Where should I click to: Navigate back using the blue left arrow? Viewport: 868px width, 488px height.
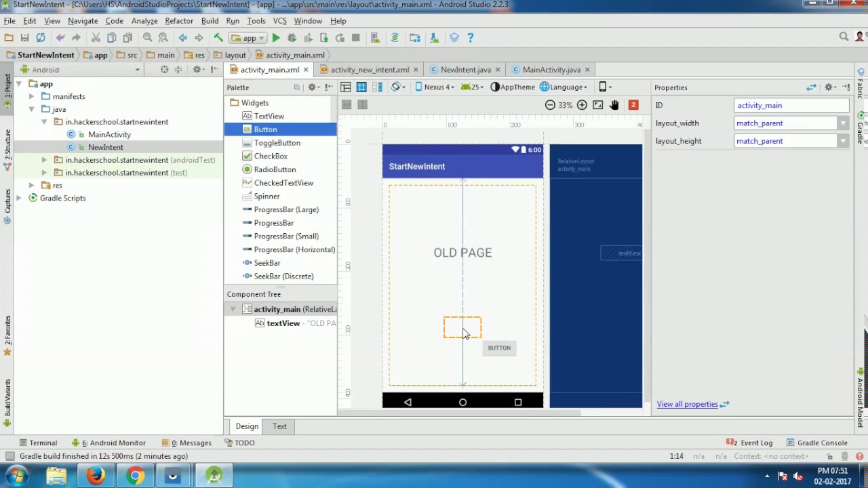pos(182,38)
